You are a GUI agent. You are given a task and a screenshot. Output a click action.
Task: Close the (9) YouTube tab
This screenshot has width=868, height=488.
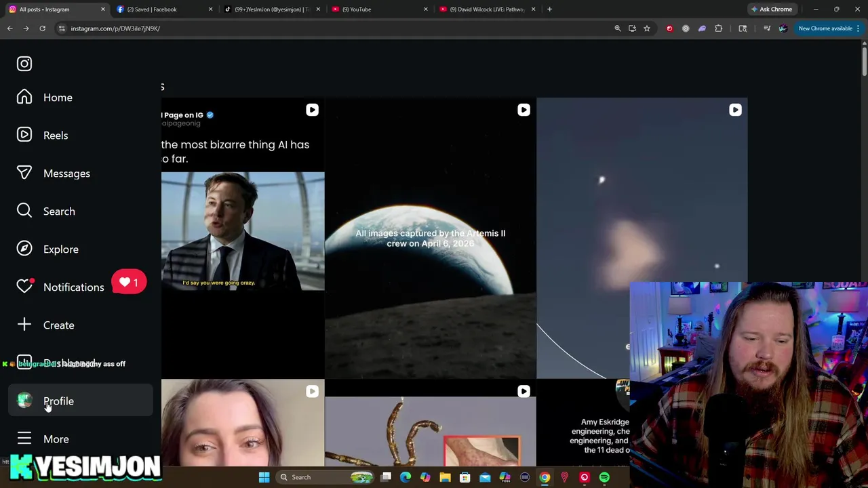426,9
